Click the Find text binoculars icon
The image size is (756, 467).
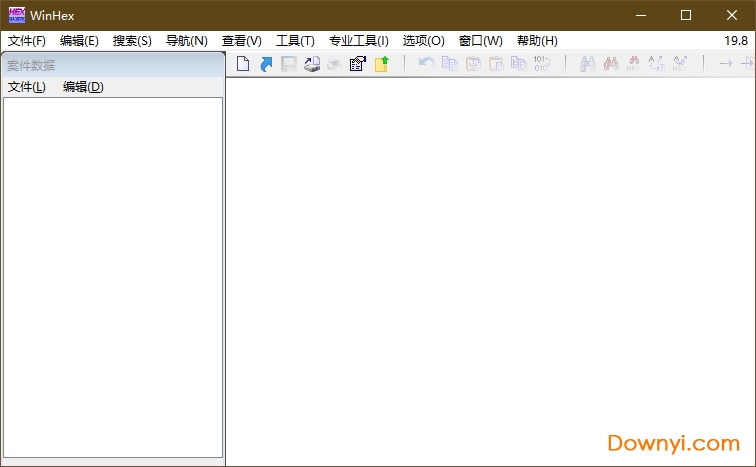587,64
